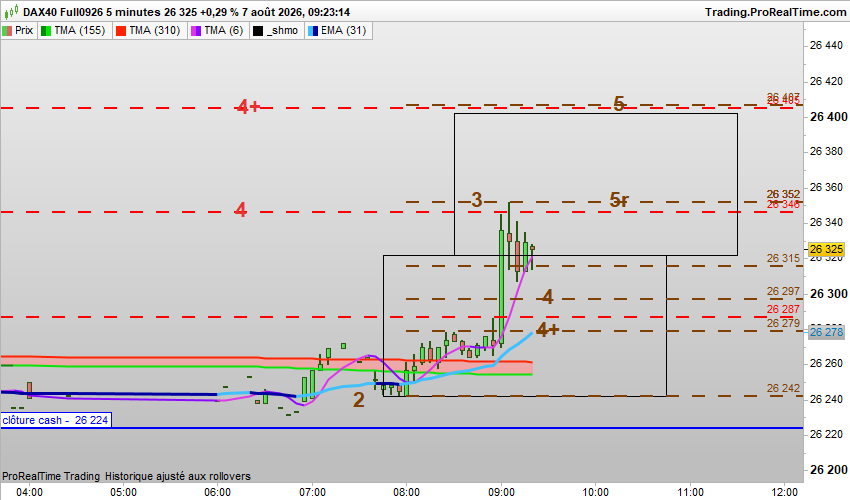The height and width of the screenshot is (500, 850).
Task: Click the 26 315 level label
Action: (x=783, y=258)
